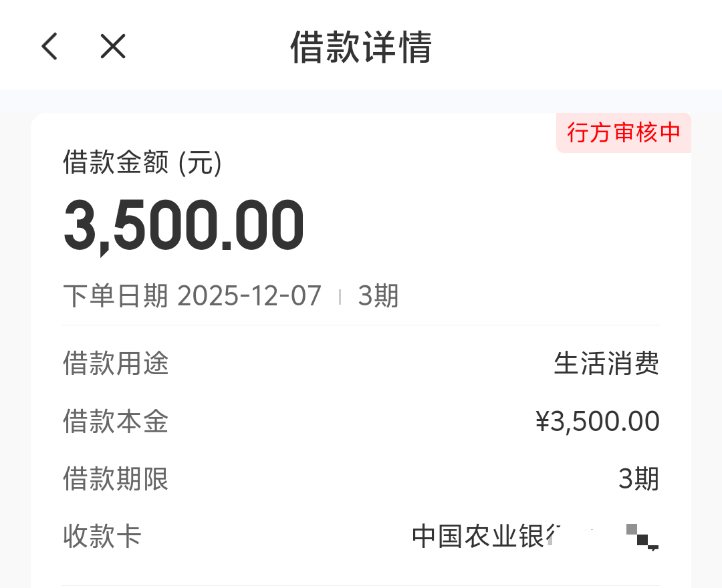
Task: Select the 收款卡 row label
Action: tap(102, 537)
